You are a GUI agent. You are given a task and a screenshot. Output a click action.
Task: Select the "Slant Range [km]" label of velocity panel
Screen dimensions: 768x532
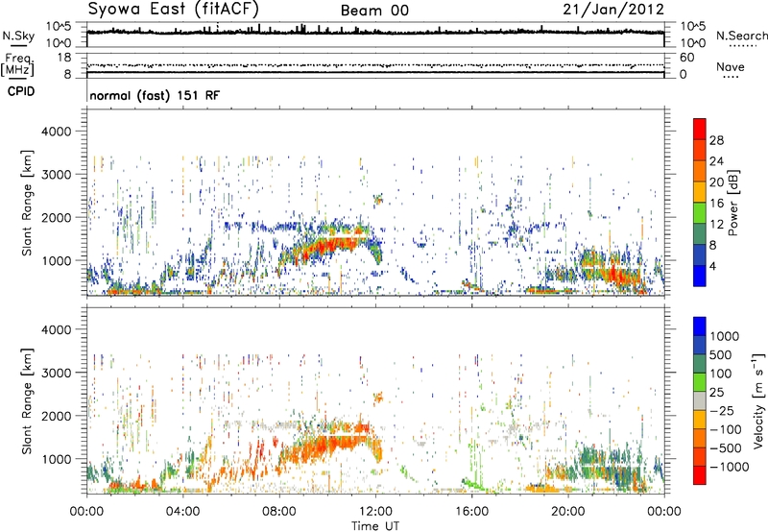(x=27, y=400)
